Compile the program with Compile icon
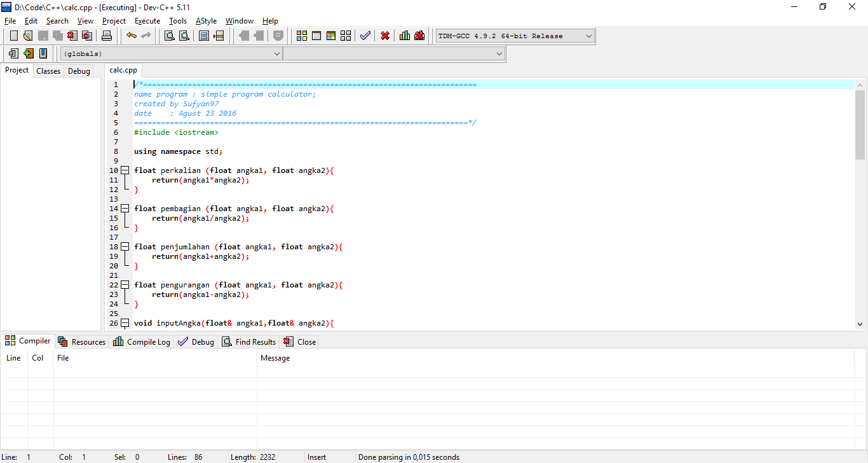The image size is (868, 463). [x=302, y=36]
